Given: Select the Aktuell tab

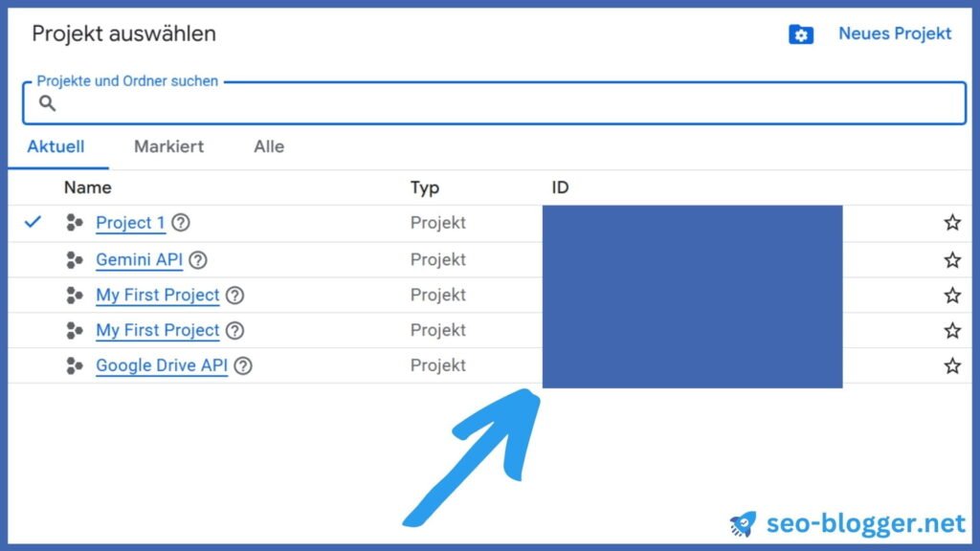Looking at the screenshot, I should pyautogui.click(x=56, y=146).
